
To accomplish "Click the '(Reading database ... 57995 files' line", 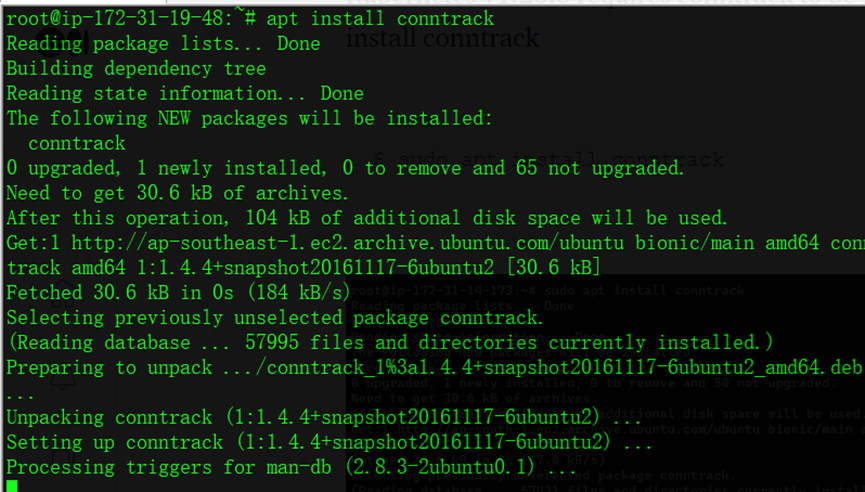I will coord(389,342).
